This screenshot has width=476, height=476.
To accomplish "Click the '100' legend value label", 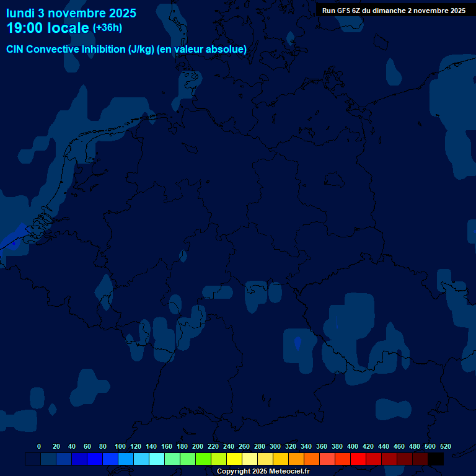I will (x=120, y=446).
